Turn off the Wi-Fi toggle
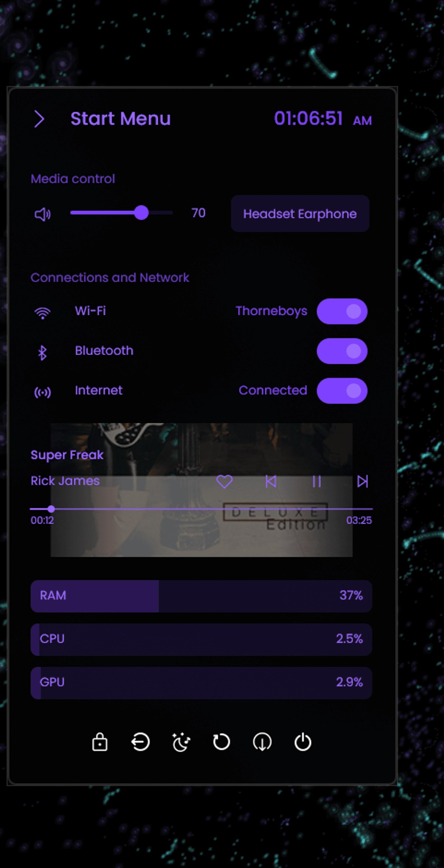Image resolution: width=444 pixels, height=868 pixels. [x=342, y=311]
